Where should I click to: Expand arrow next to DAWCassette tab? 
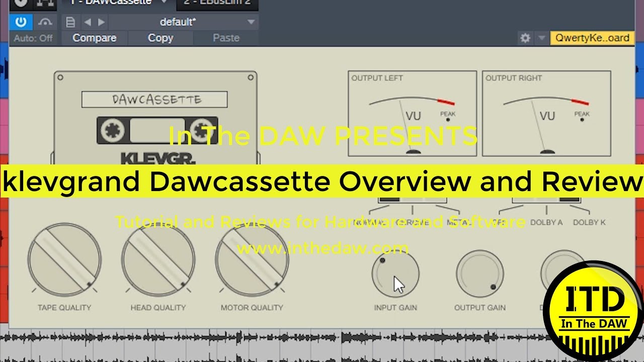point(163,3)
